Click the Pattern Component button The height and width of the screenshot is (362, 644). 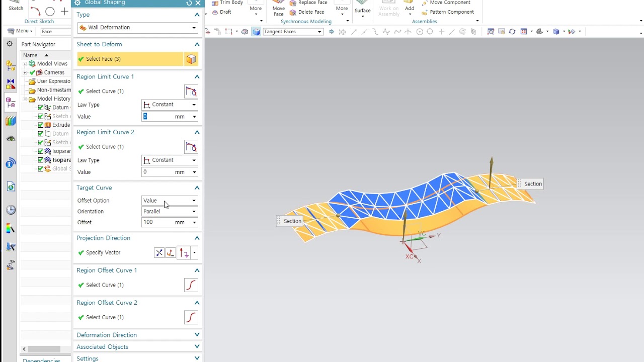click(x=447, y=12)
